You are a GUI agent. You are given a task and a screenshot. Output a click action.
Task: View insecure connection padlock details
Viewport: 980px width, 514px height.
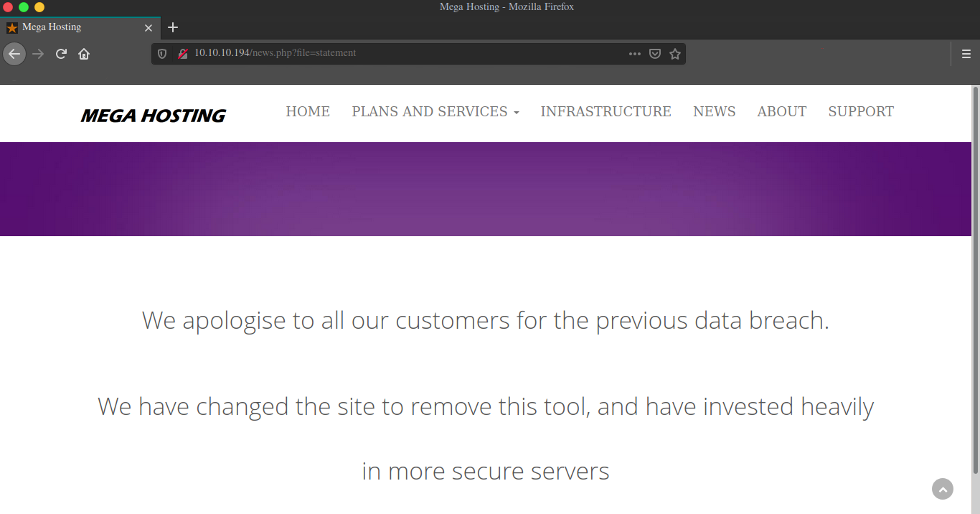(x=183, y=53)
